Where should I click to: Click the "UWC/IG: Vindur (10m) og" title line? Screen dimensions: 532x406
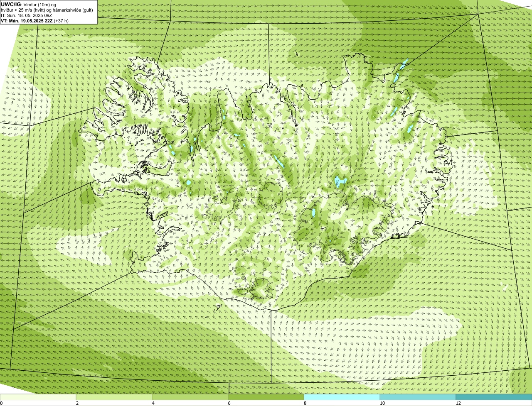(x=28, y=5)
